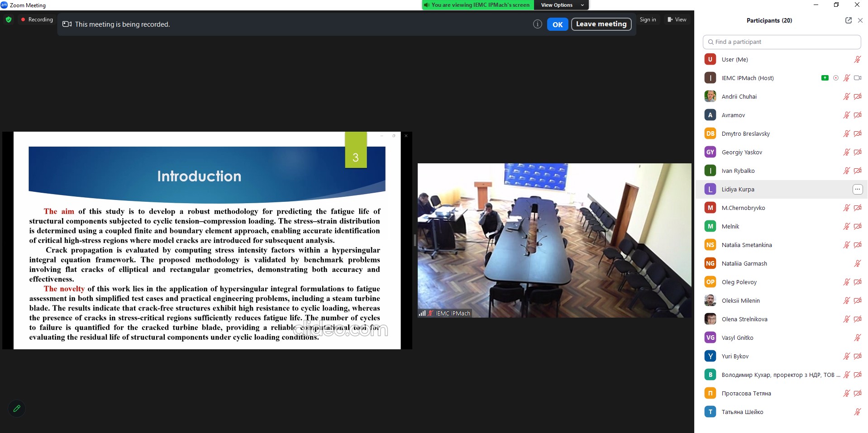Screen dimensions: 868x433
Task: Close the Participants panel
Action: (x=860, y=20)
